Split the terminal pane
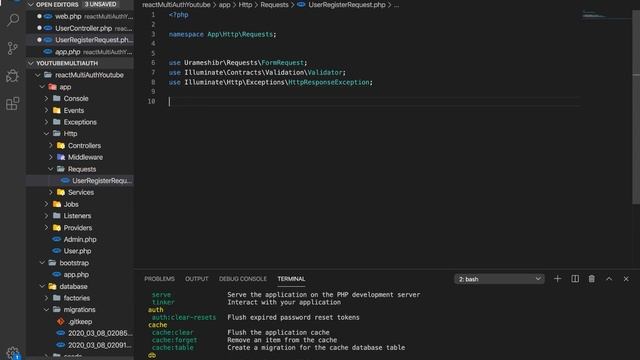The height and width of the screenshot is (360, 640). 575,279
